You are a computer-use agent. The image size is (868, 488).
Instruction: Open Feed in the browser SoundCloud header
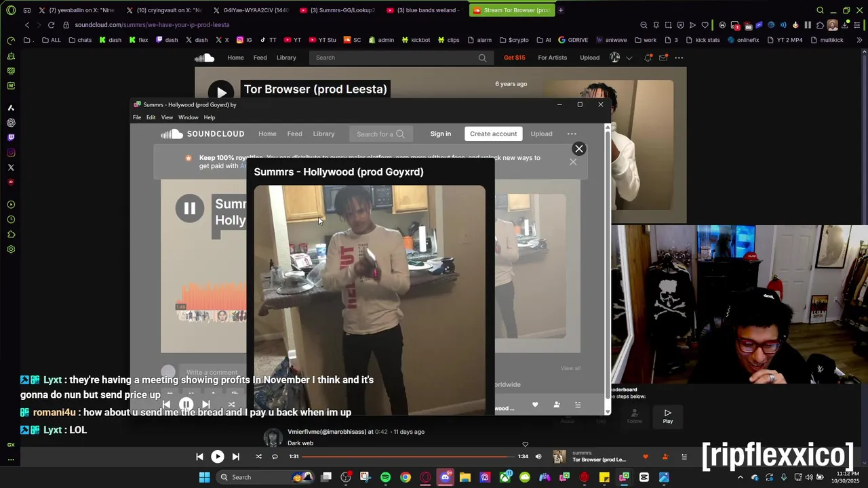pyautogui.click(x=260, y=58)
